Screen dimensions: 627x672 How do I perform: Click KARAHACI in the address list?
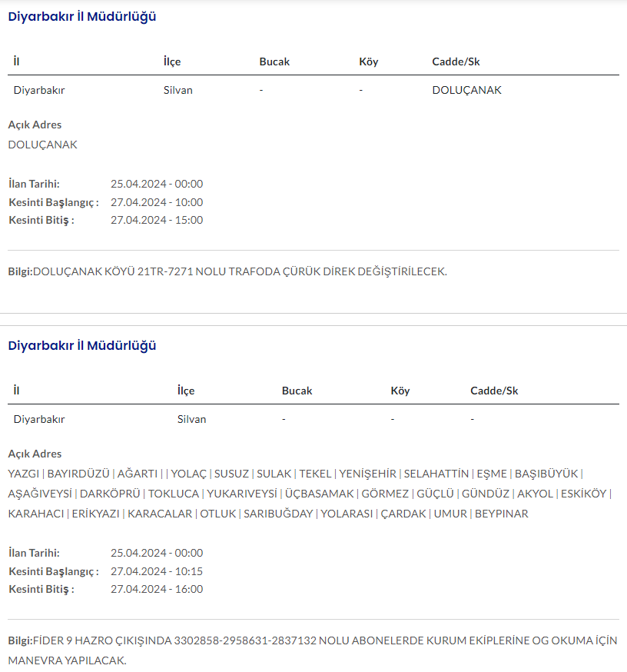[x=35, y=514]
